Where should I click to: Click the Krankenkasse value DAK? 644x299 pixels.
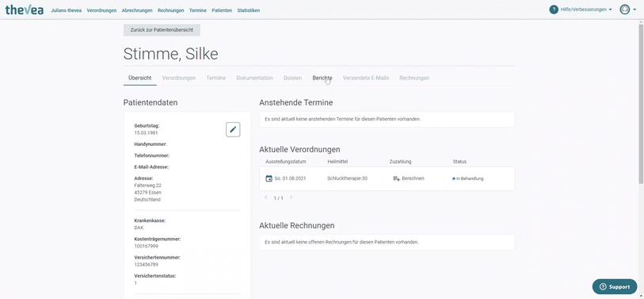pos(139,228)
